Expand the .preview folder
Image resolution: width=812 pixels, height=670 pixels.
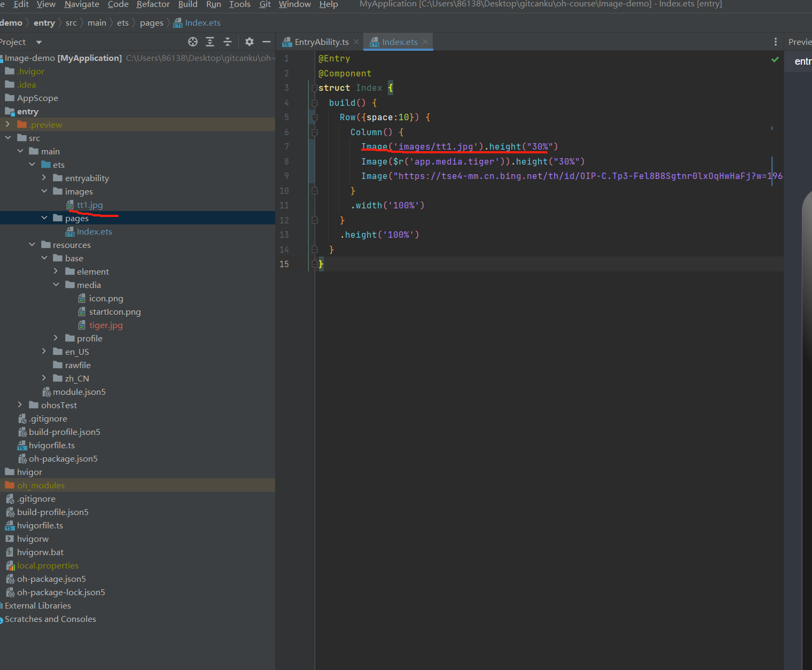point(7,124)
